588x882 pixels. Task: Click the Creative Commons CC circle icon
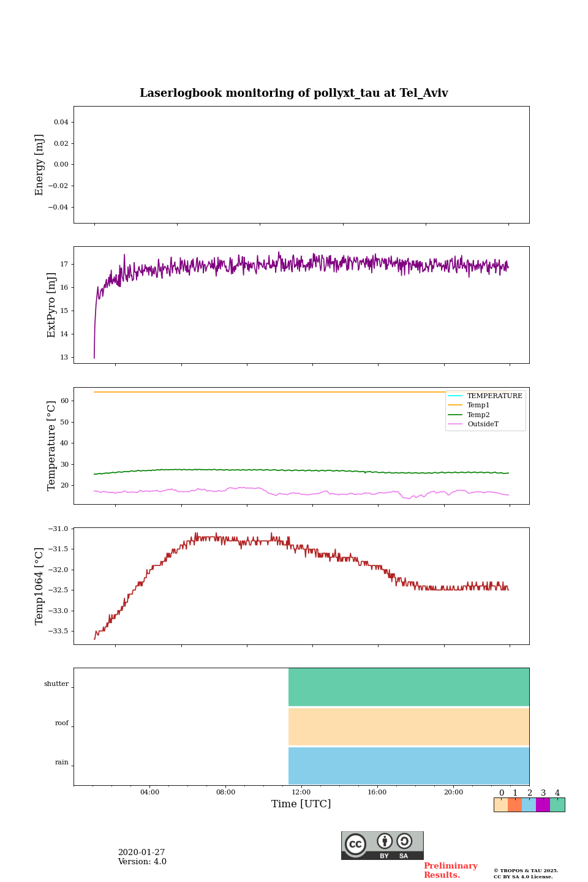[x=355, y=844]
